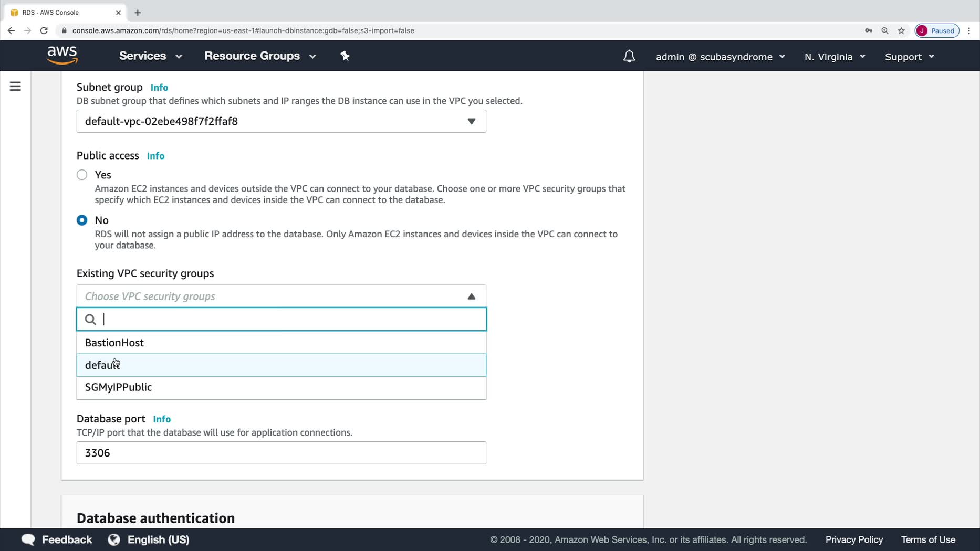The width and height of the screenshot is (980, 551).
Task: Open the hamburger side navigation menu
Action: (15, 86)
